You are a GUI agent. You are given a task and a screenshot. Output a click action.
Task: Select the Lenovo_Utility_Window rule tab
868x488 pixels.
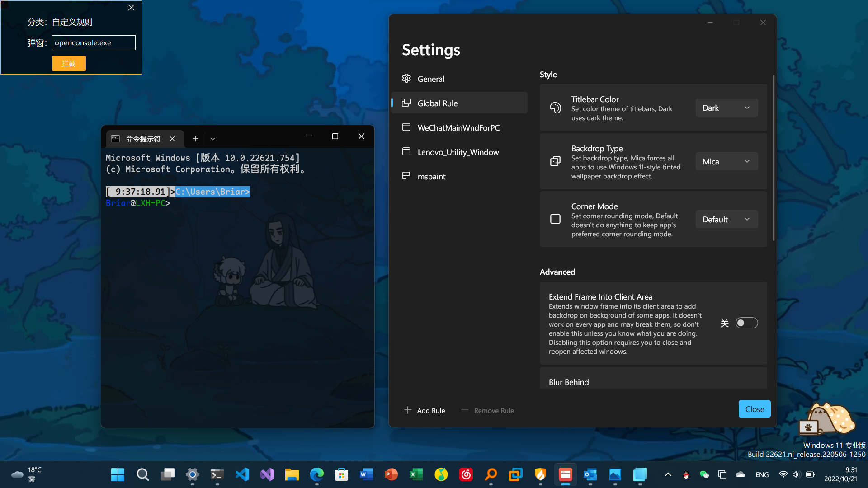pos(458,152)
